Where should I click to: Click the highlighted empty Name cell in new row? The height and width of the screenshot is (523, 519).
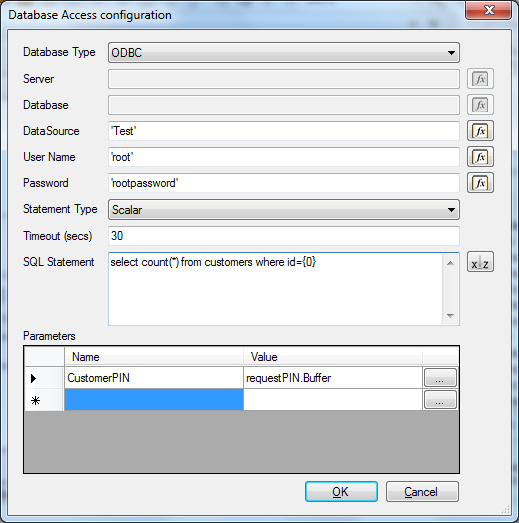(x=154, y=400)
